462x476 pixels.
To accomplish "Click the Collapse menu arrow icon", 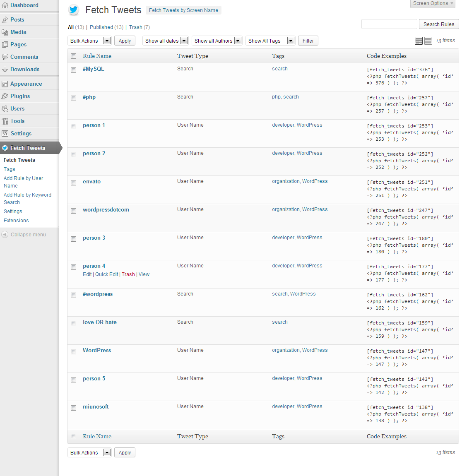I will (x=5, y=235).
